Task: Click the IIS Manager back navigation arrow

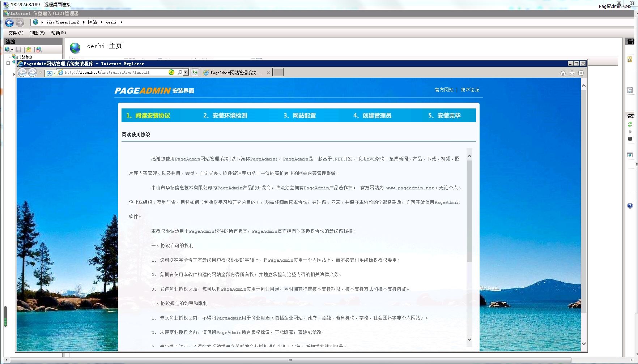Action: 9,23
